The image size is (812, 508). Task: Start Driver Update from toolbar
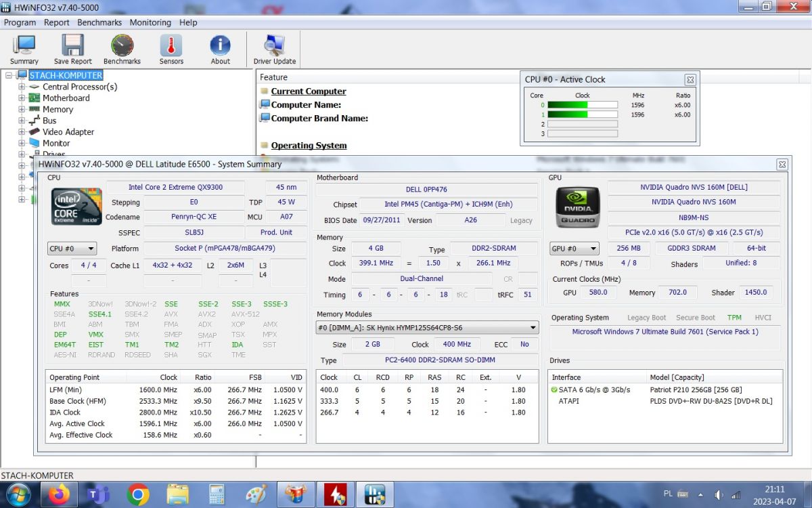(x=274, y=49)
